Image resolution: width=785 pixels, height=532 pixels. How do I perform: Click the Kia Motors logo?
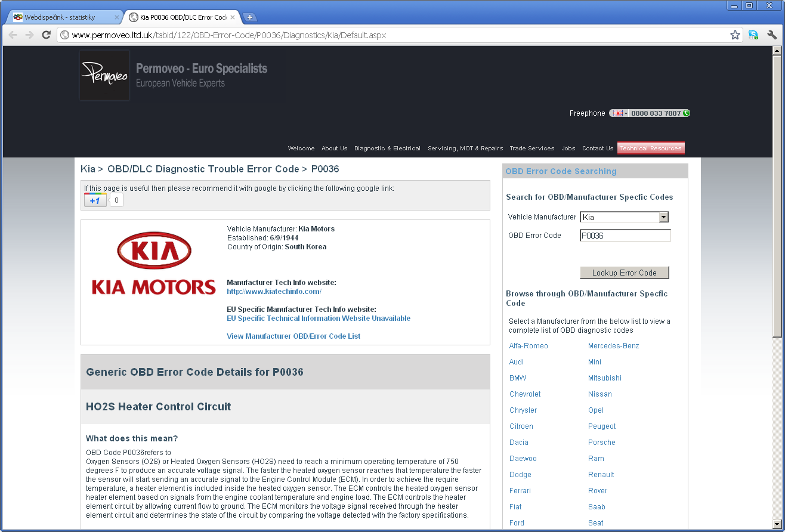(154, 263)
